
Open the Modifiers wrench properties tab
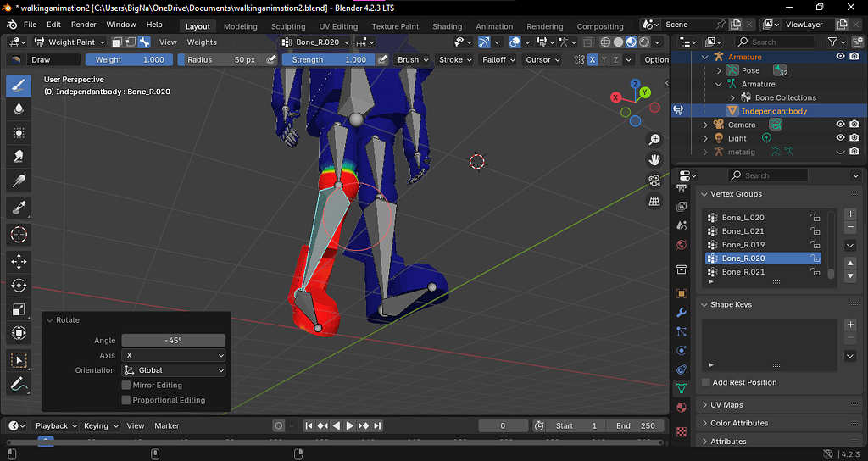point(682,313)
